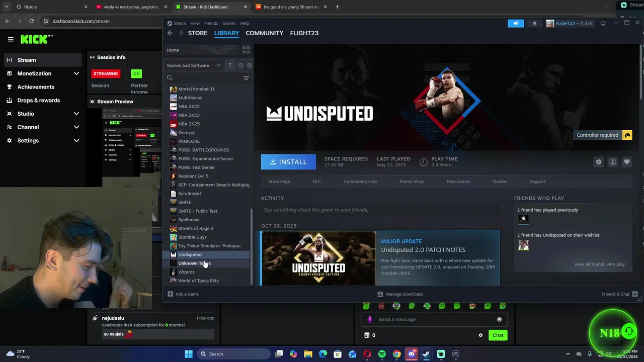This screenshot has height=362, width=644.
Task: Go back with Steam's back arrow
Action: tap(170, 33)
